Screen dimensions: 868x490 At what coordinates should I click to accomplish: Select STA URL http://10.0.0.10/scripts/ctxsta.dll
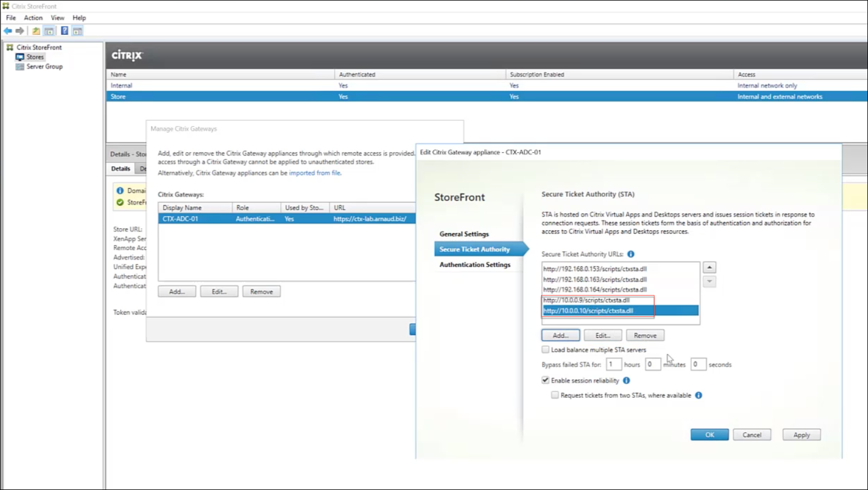[620, 311]
